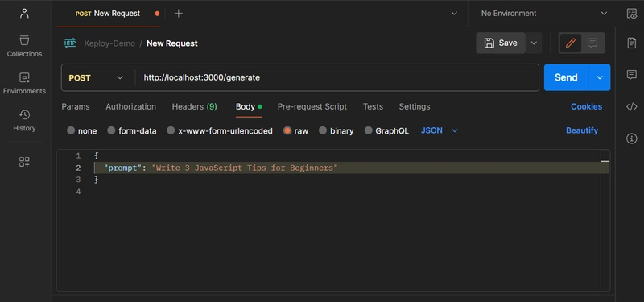644x302 pixels.
Task: Open the tab list dropdown chevron
Action: coord(454,14)
